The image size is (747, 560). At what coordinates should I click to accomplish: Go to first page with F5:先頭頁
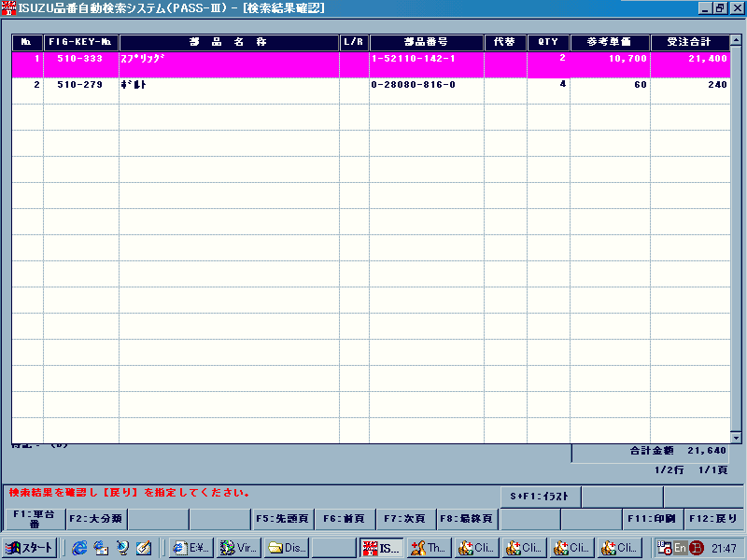click(282, 519)
